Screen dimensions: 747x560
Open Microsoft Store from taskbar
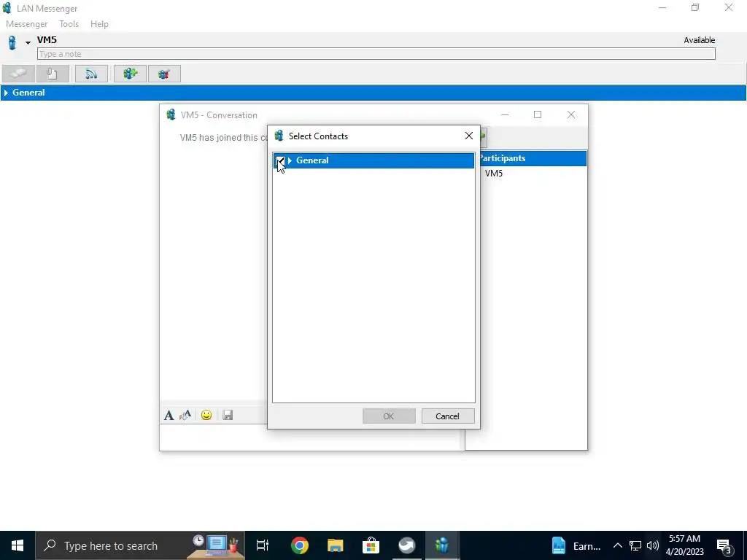[x=371, y=545]
